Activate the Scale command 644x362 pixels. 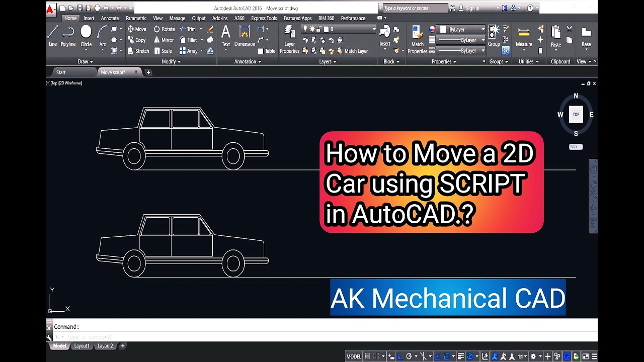click(163, 51)
